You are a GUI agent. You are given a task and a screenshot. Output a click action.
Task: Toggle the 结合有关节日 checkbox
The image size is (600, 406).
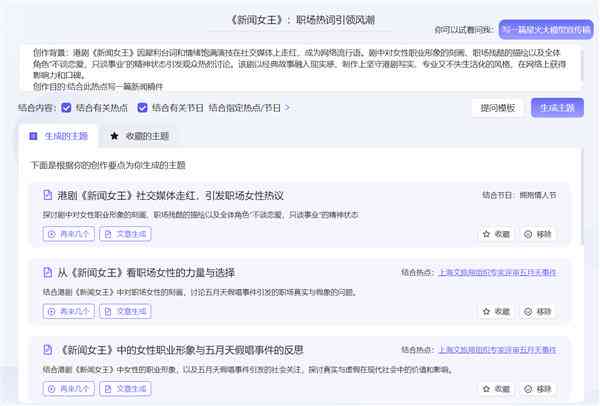click(142, 108)
